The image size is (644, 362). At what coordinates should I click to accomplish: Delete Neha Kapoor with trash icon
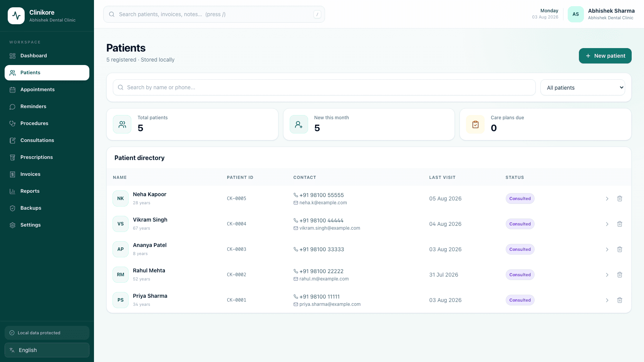click(x=620, y=199)
